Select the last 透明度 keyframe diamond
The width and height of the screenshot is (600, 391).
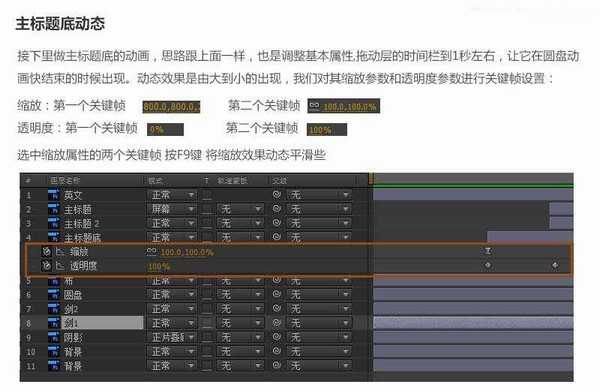(x=555, y=265)
